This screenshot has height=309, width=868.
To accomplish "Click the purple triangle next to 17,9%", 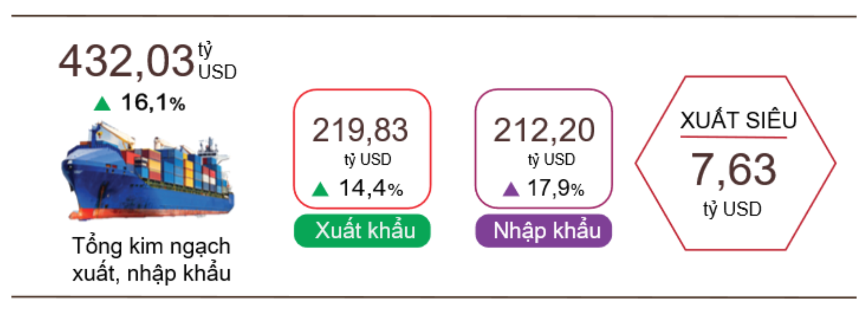I will [x=511, y=189].
